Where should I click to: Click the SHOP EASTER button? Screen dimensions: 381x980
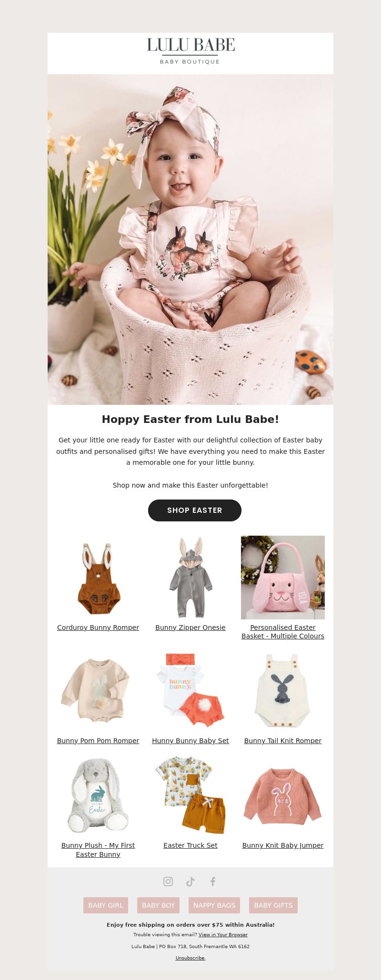pyautogui.click(x=195, y=510)
